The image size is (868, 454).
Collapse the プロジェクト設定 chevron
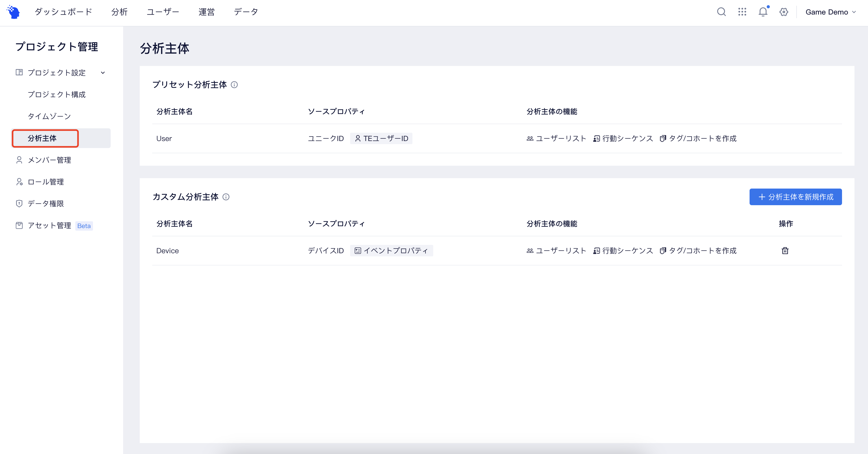(103, 73)
